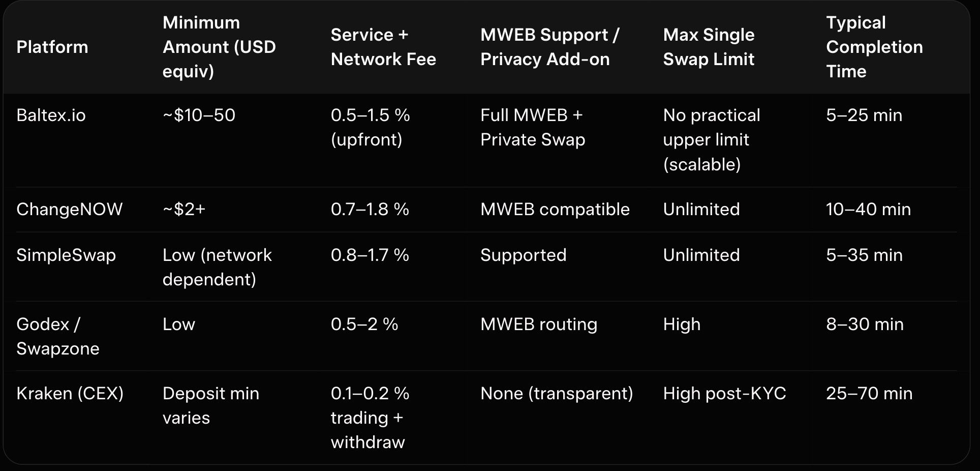Click the Minimum Amount (USD equiv) header
980x471 pixels.
[x=219, y=47]
